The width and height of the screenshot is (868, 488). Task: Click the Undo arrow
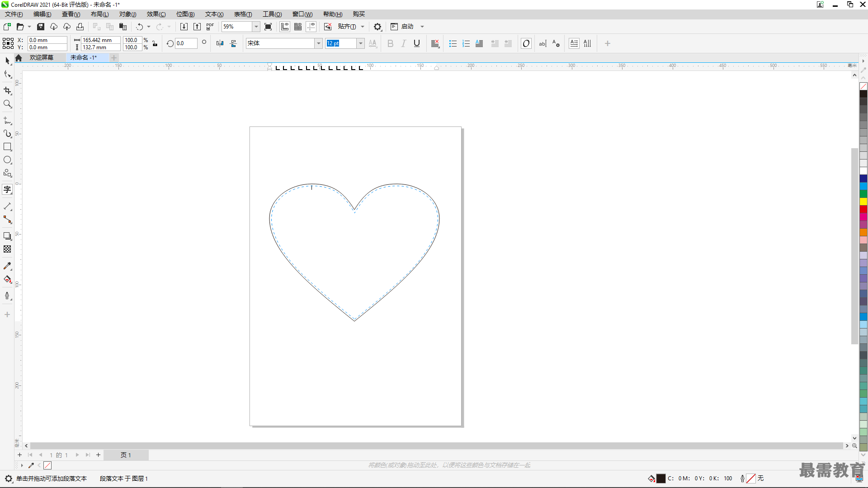click(139, 27)
